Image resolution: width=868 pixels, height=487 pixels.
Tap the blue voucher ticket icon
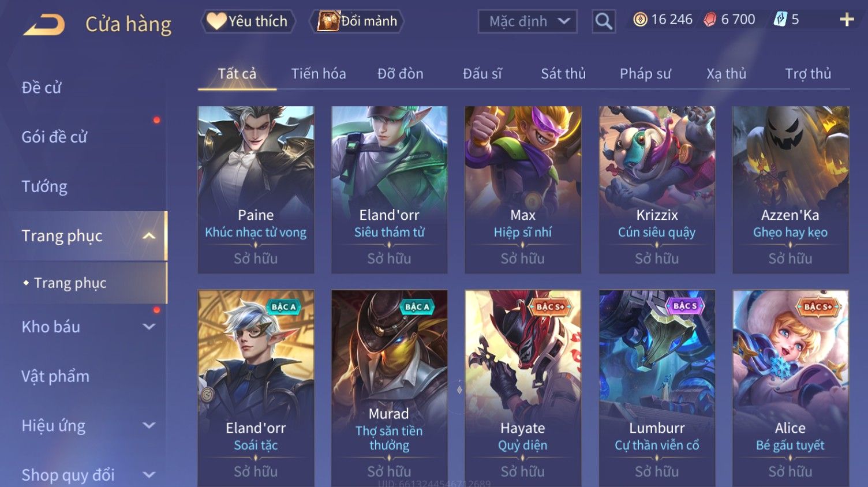780,20
